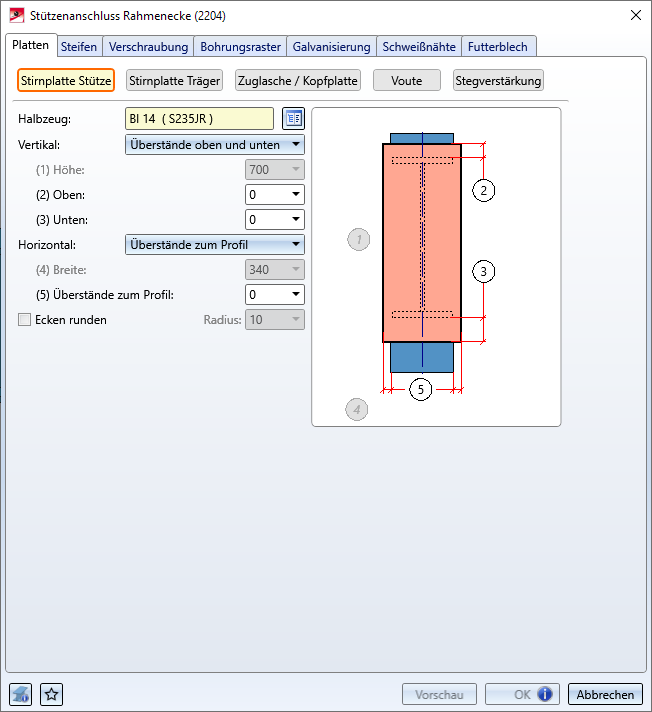Select the Stirnplatte Träger button
This screenshot has height=712, width=652.
pyautogui.click(x=175, y=81)
